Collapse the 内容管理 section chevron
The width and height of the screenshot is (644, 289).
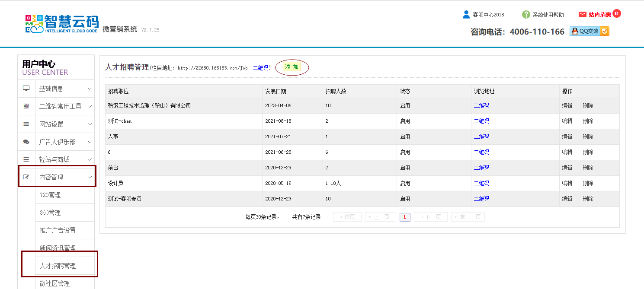(x=90, y=177)
